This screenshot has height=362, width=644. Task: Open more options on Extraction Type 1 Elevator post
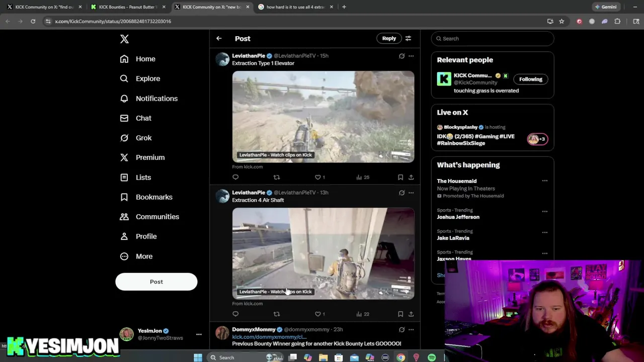click(x=411, y=56)
